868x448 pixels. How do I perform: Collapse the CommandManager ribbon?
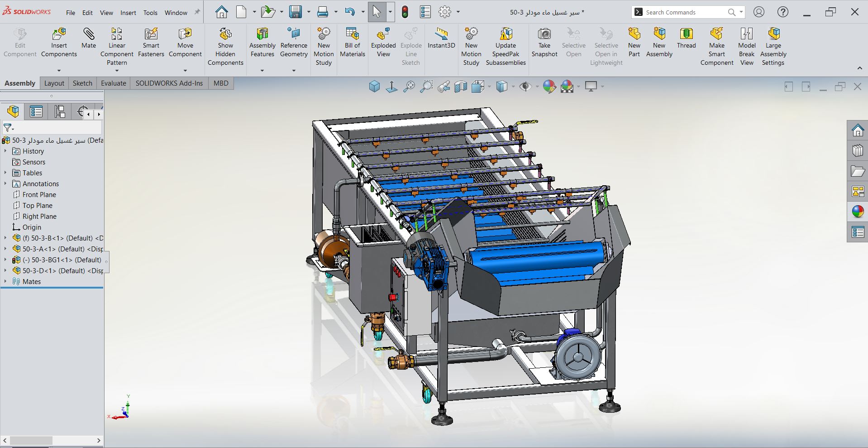(x=860, y=68)
